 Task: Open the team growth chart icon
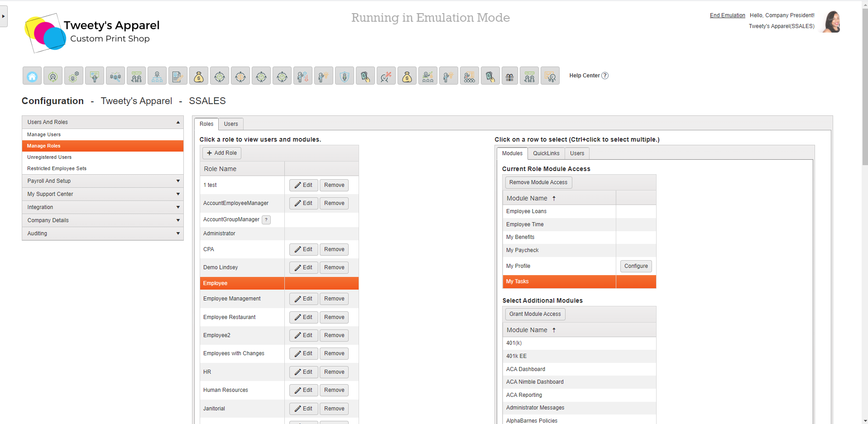pyautogui.click(x=428, y=76)
